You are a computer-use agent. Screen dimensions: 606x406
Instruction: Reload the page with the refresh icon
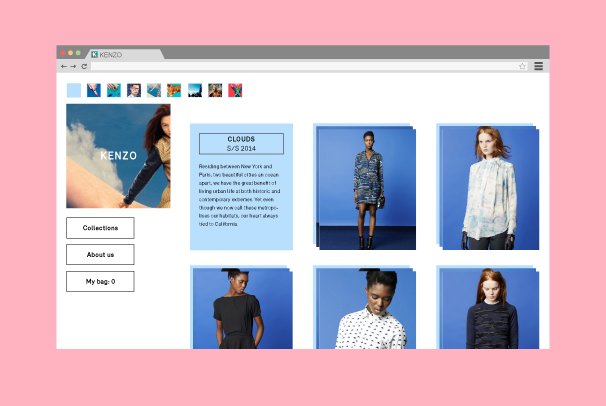pyautogui.click(x=84, y=66)
